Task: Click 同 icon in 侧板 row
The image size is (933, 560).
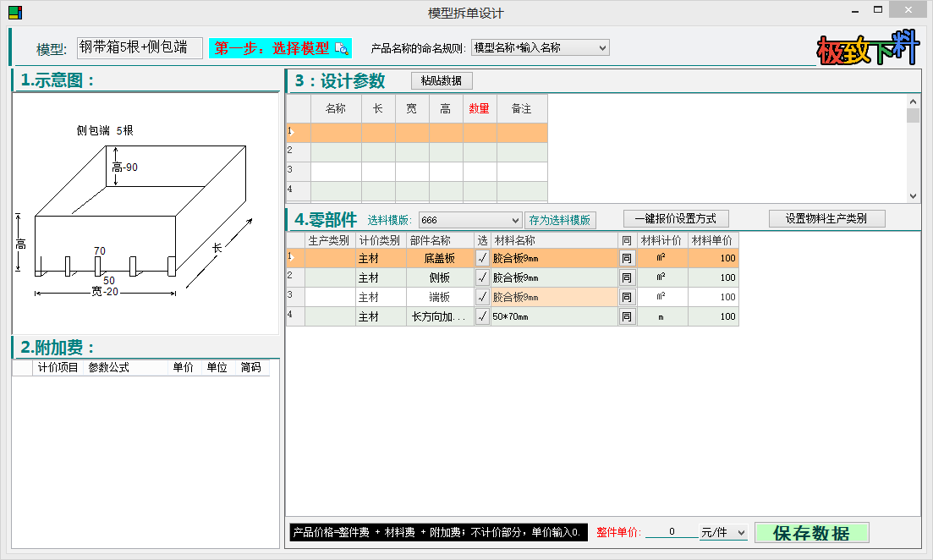Action: click(627, 277)
